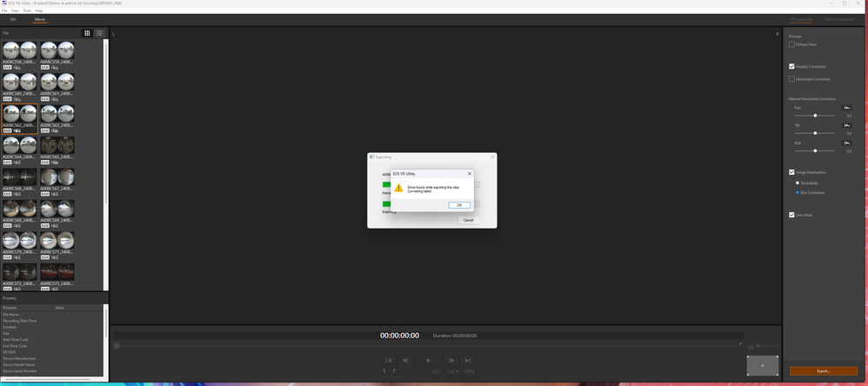Click the orange Export button
The image size is (868, 386).
point(823,371)
